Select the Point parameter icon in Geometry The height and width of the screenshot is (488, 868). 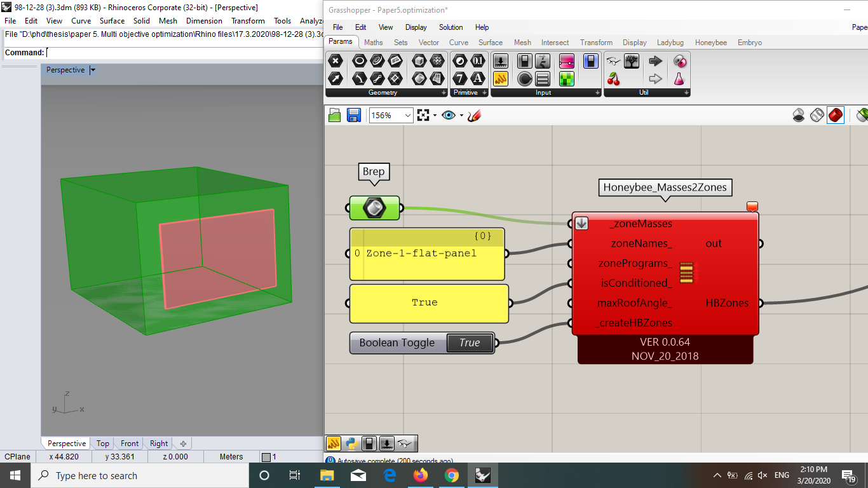pyautogui.click(x=336, y=61)
